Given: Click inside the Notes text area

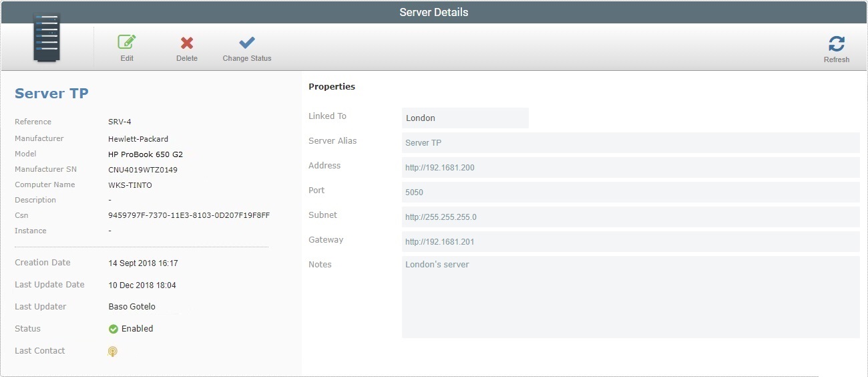Looking at the screenshot, I should 630,297.
